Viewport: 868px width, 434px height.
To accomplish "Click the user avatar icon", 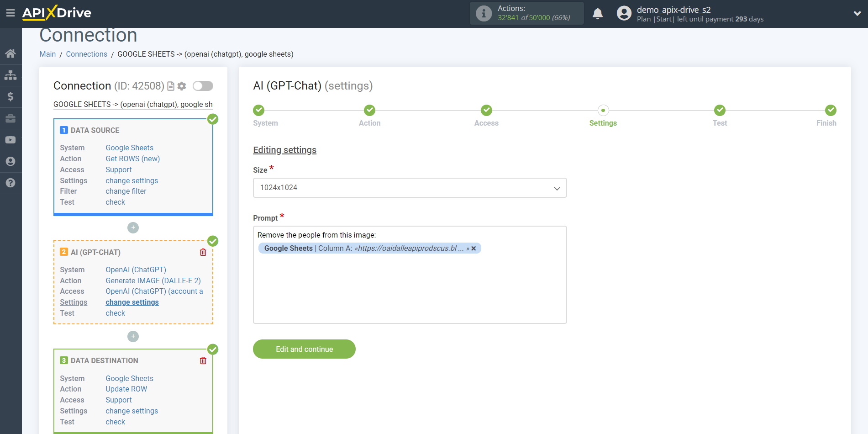I will tap(624, 13).
